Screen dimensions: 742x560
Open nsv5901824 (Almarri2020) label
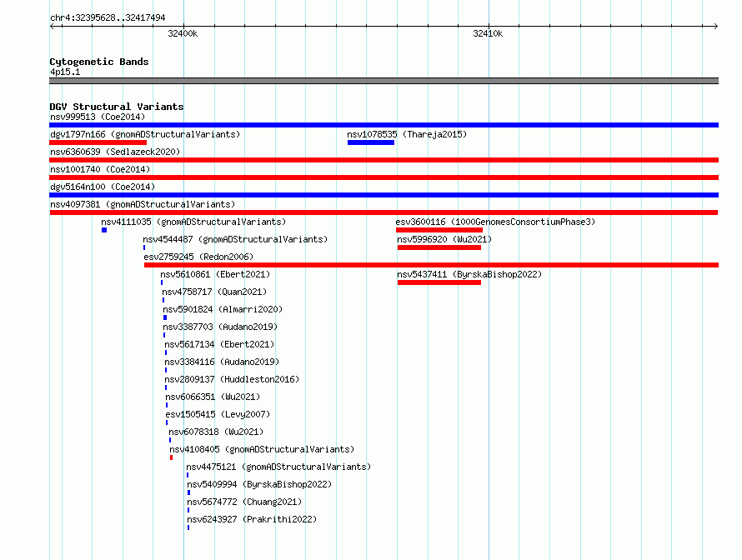223,309
